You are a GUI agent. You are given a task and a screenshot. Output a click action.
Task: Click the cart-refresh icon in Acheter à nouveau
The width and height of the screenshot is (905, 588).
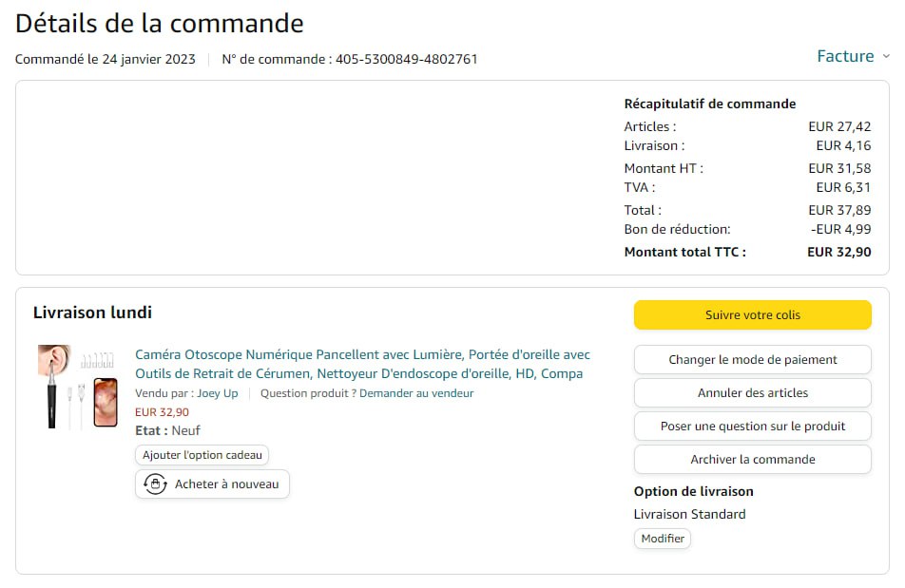tap(155, 484)
